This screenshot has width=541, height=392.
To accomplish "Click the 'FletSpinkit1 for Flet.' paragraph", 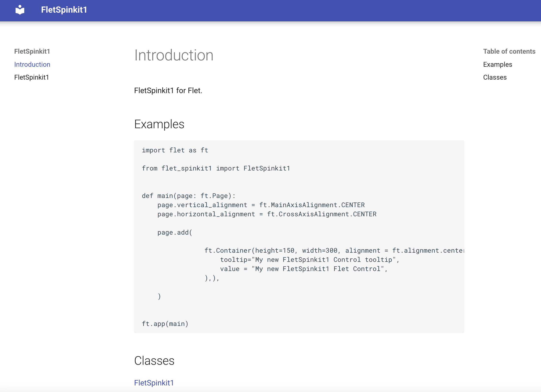I will pos(168,91).
